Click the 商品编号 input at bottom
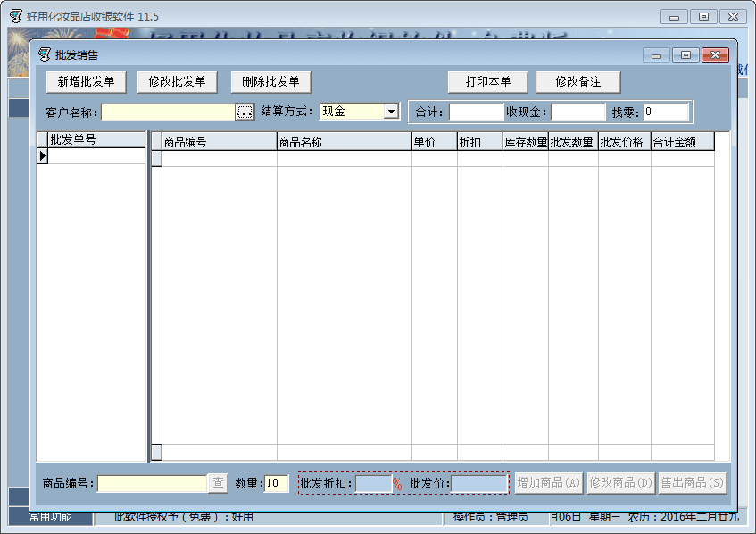 point(153,483)
